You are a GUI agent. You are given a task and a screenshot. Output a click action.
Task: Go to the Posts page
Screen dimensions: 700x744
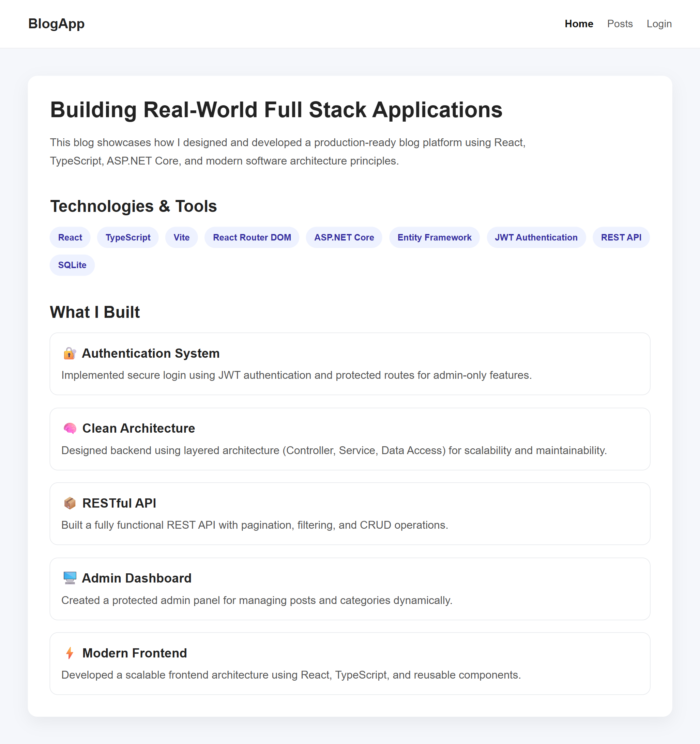[620, 24]
